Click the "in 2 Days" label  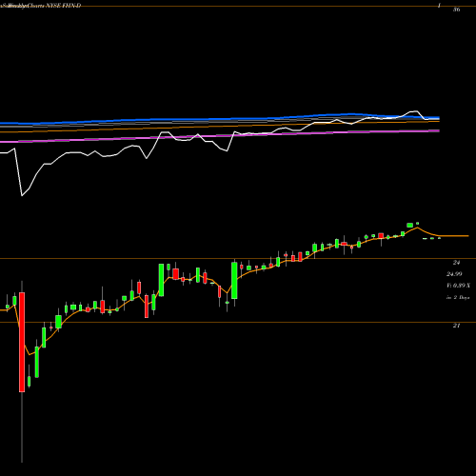458,298
